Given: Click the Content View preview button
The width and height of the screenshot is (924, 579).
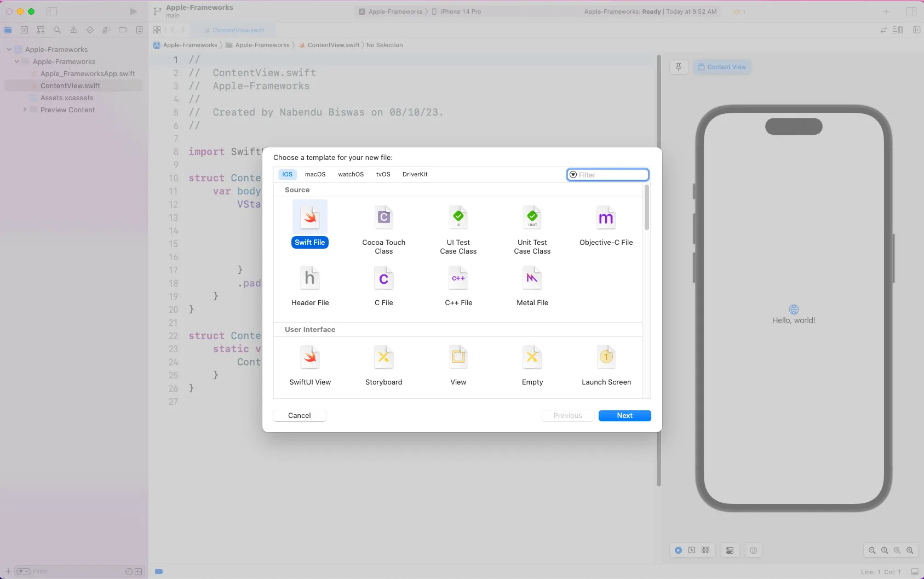Looking at the screenshot, I should (722, 67).
